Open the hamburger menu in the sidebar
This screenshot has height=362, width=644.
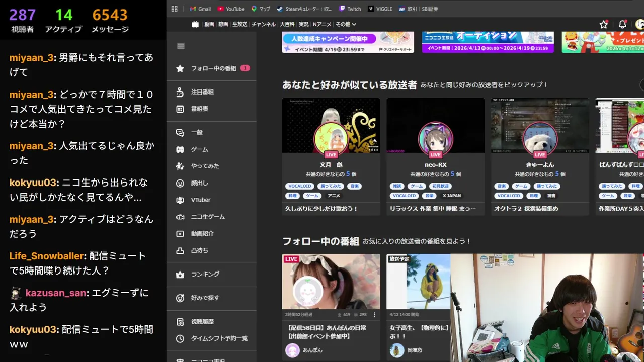(181, 46)
